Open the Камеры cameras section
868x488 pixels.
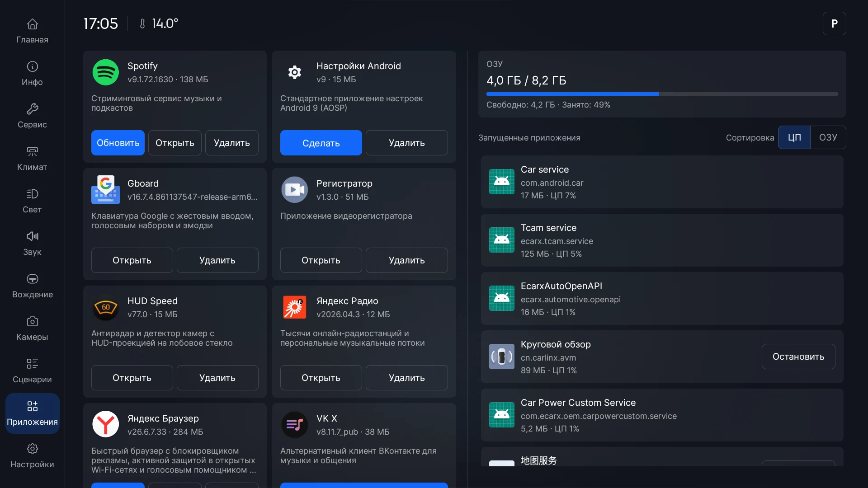coord(32,328)
